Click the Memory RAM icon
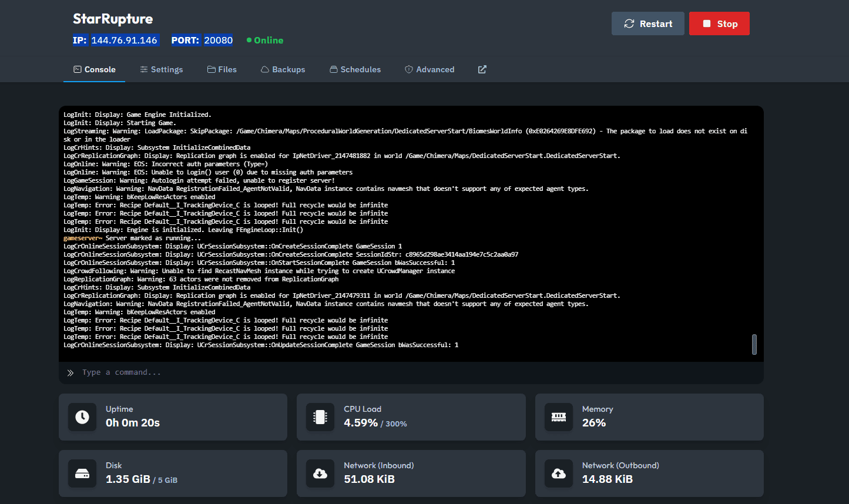Viewport: 849px width, 504px height. point(559,417)
